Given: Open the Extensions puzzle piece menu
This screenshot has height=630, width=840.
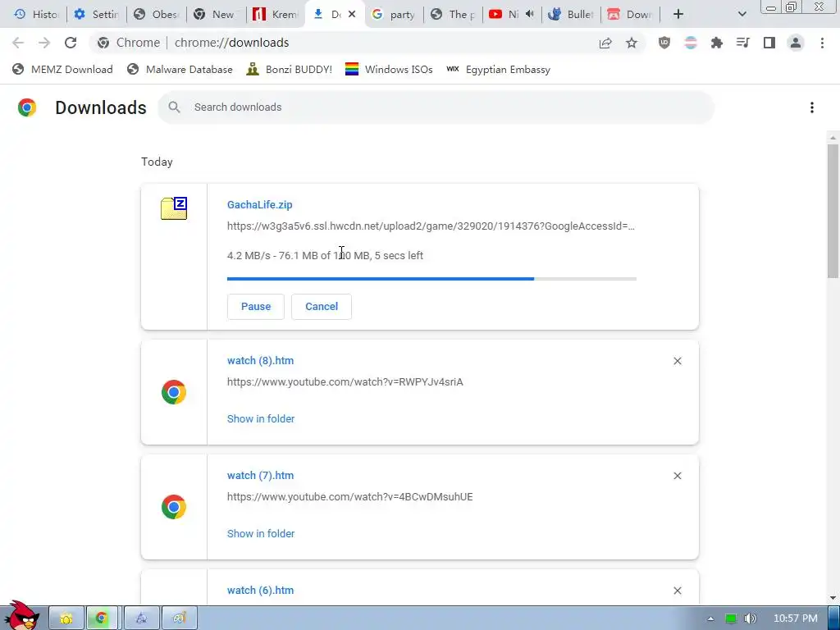Looking at the screenshot, I should click(x=716, y=43).
